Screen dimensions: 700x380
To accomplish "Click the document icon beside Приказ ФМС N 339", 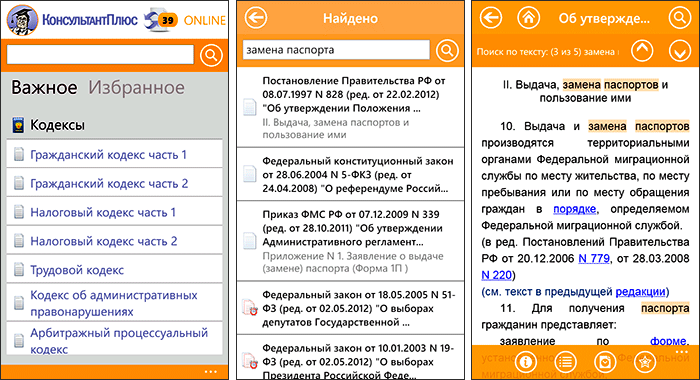I will coord(250,241).
